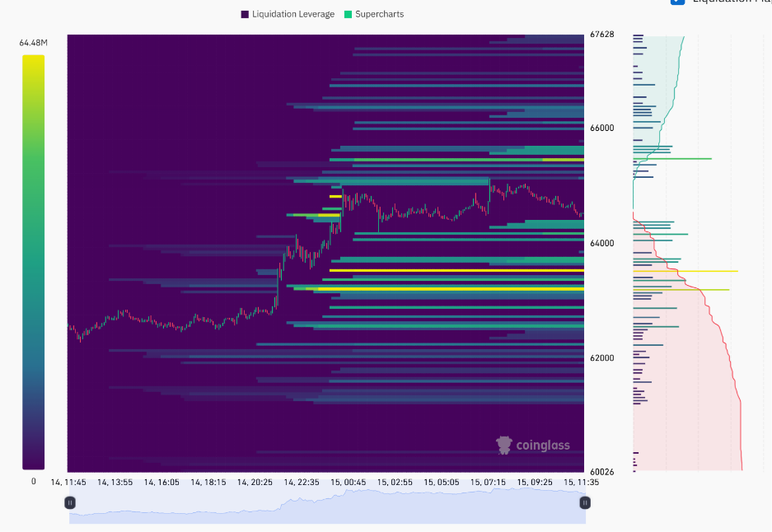The height and width of the screenshot is (532, 772).
Task: Click the 14, 18:15 time label
Action: point(208,483)
